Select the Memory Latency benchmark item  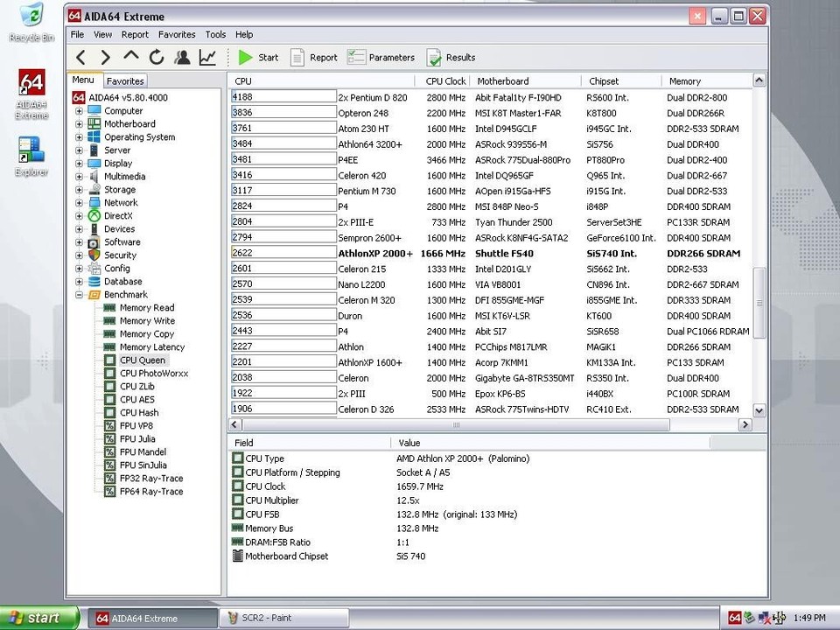152,347
